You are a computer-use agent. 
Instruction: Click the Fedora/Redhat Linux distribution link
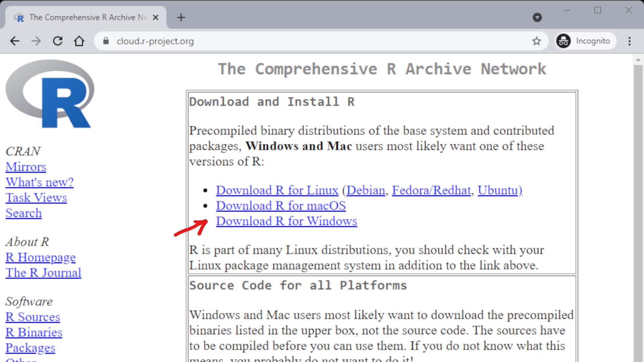(x=431, y=190)
